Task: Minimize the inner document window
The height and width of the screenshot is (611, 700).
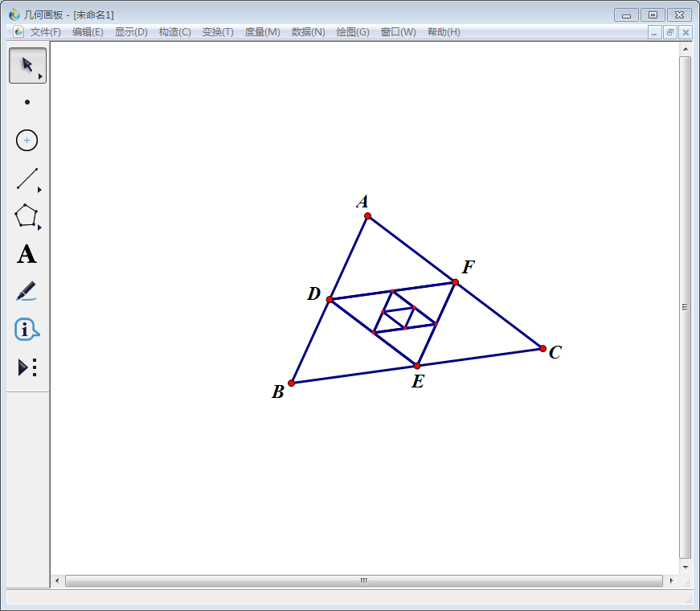Action: point(654,33)
